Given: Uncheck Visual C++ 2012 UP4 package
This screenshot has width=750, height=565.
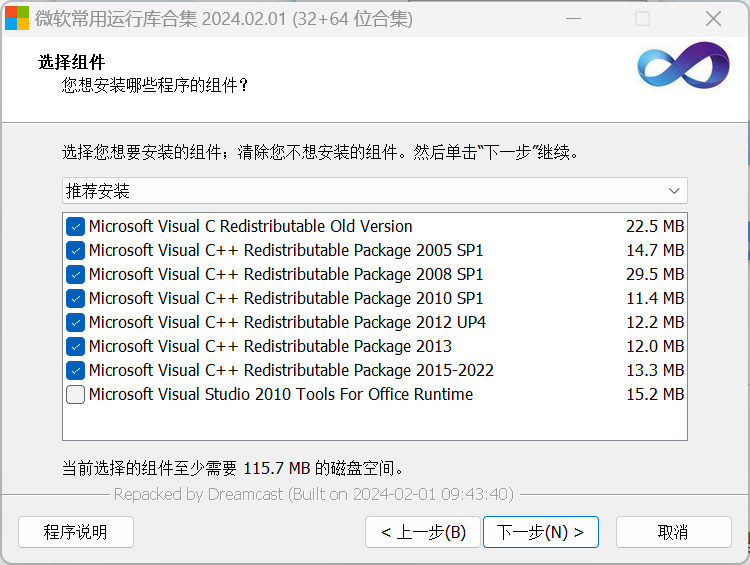Looking at the screenshot, I should (76, 322).
